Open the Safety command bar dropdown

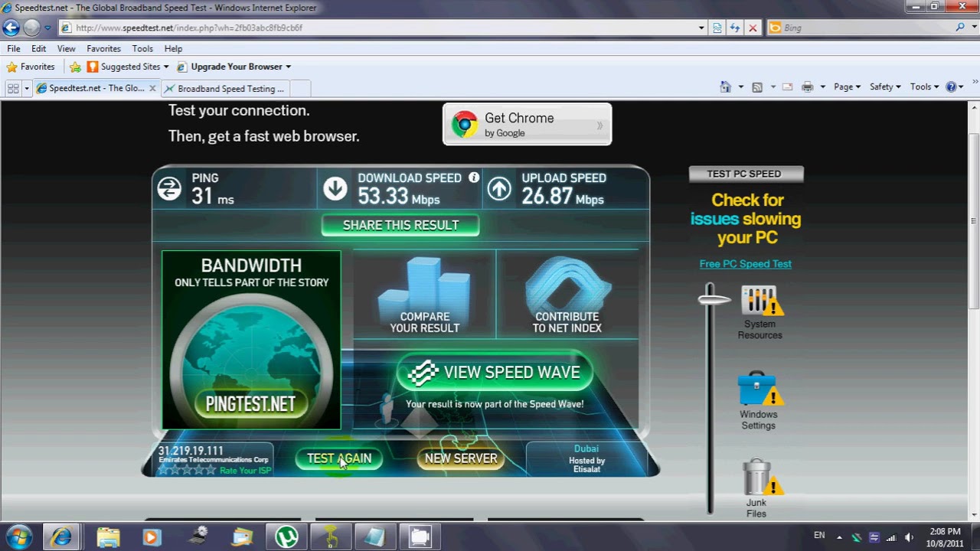pyautogui.click(x=885, y=87)
